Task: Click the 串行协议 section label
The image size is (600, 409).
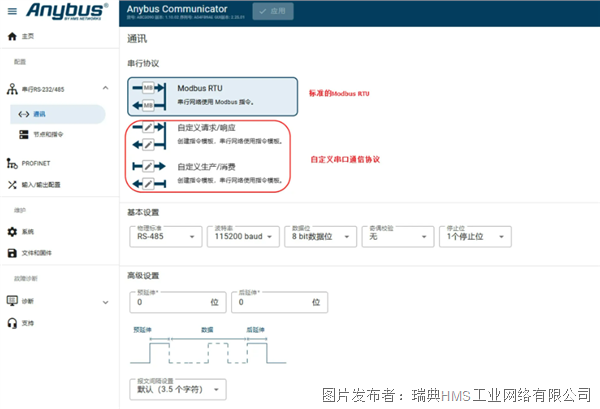Action: [x=143, y=64]
